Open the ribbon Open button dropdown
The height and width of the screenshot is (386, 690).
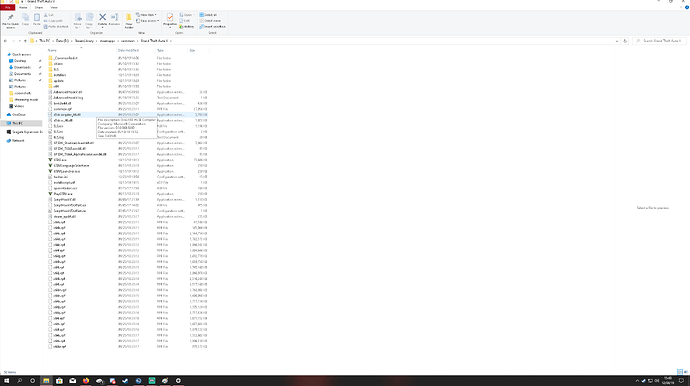click(x=187, y=15)
